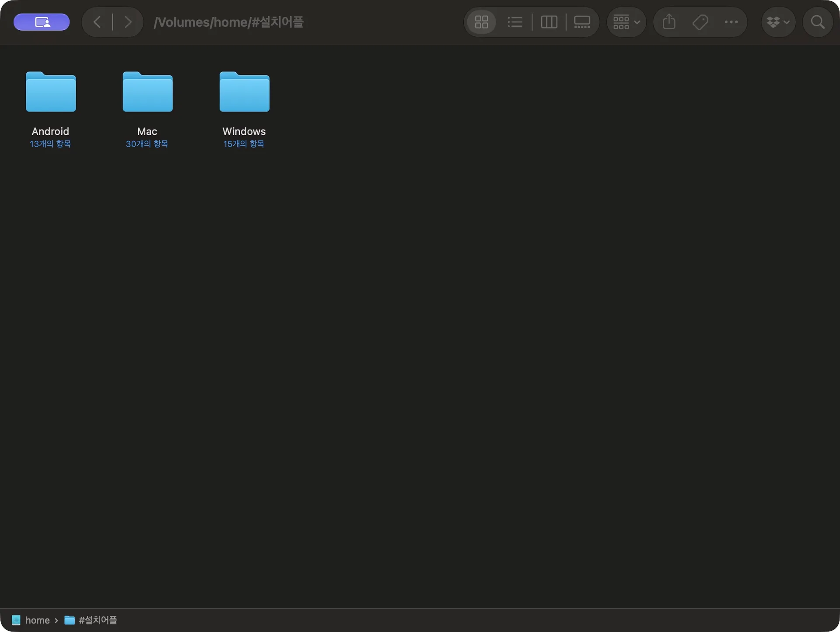Switch to list view
840x632 pixels.
pos(515,22)
